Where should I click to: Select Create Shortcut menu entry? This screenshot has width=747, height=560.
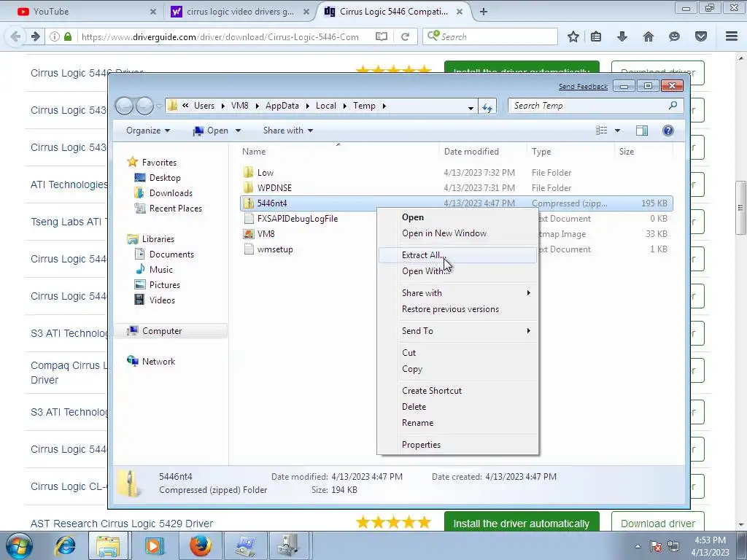coord(457,391)
